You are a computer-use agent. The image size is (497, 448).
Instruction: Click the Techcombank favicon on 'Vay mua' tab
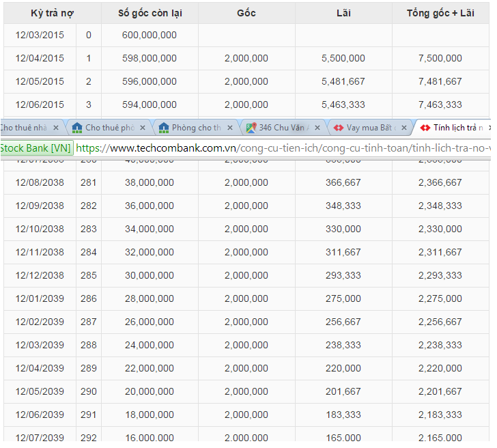coord(338,128)
